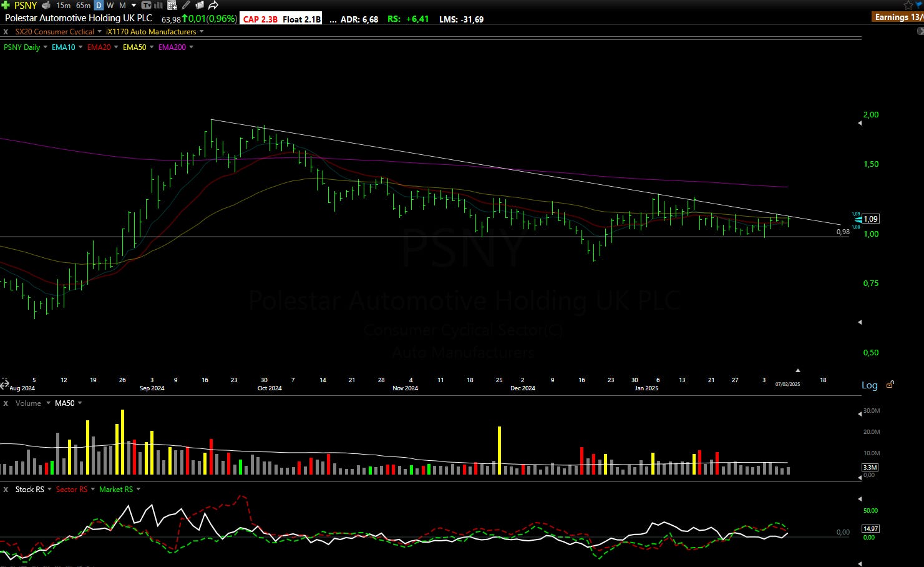Select the pencil drawing tool icon
Viewport: 924px width, 567px height.
186,5
